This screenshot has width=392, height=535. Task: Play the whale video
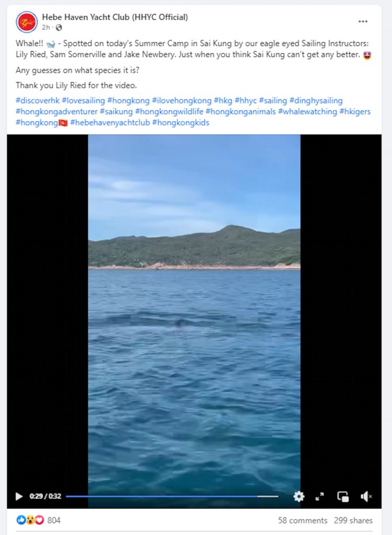19,496
